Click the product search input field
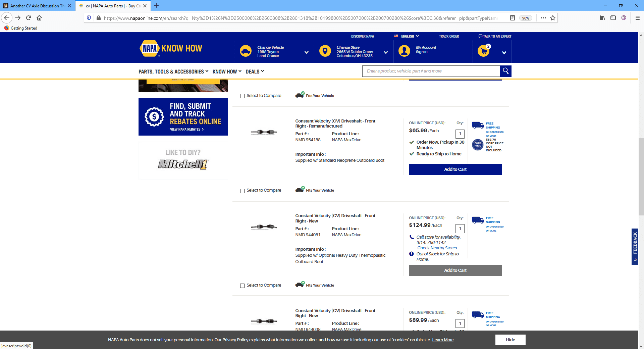The width and height of the screenshot is (644, 349). point(431,71)
